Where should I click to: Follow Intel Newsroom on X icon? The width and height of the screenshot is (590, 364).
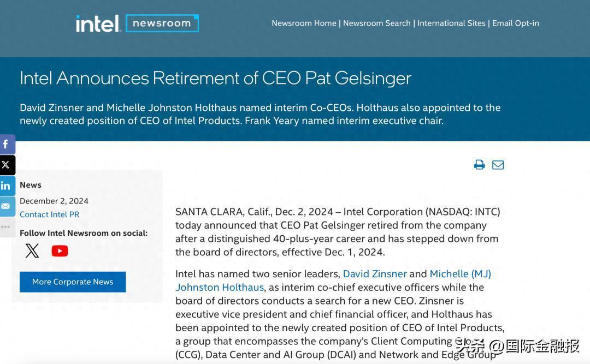32,250
